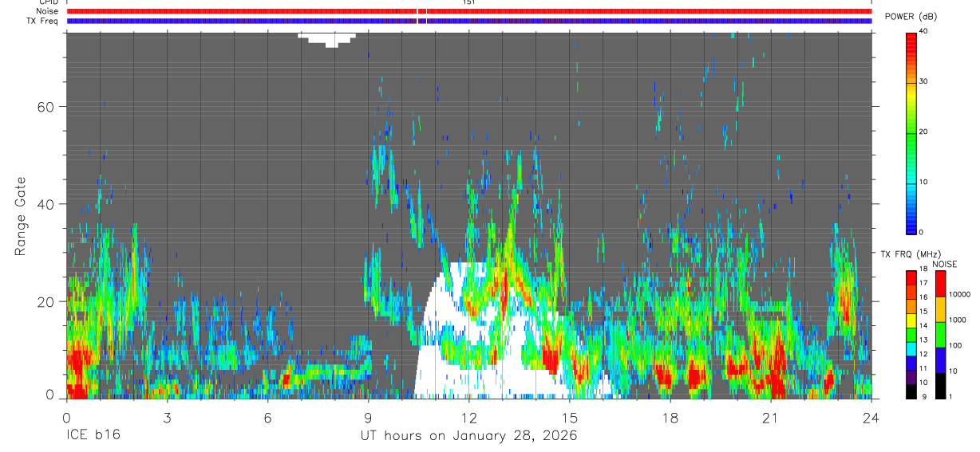The width and height of the screenshot is (980, 452).
Task: Click the TX FRQ (MHz) color scale
Action: (911, 335)
